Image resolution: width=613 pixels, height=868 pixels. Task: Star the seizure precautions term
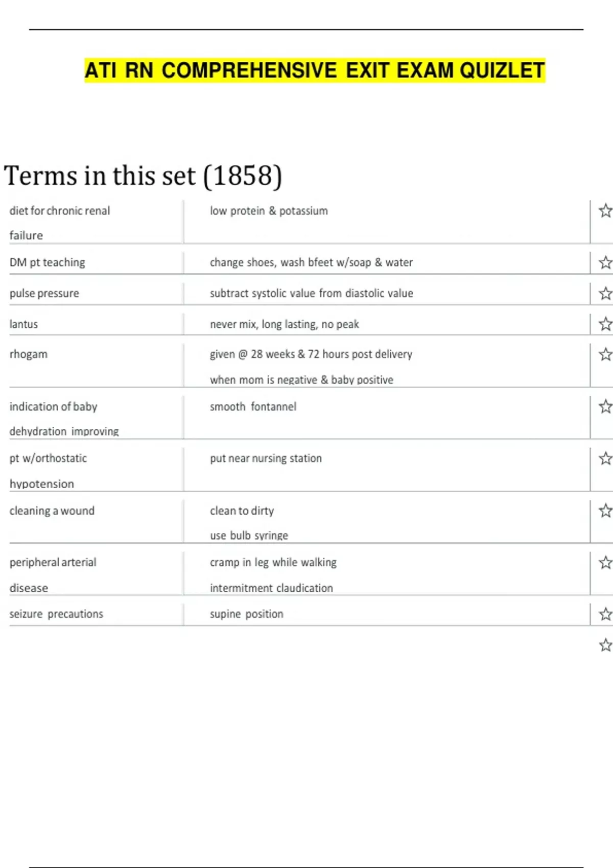click(605, 614)
